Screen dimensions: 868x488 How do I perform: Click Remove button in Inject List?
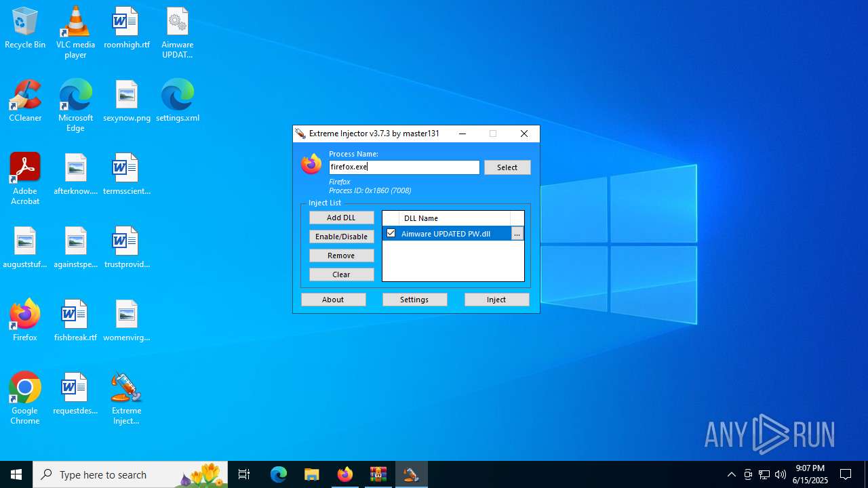click(341, 256)
